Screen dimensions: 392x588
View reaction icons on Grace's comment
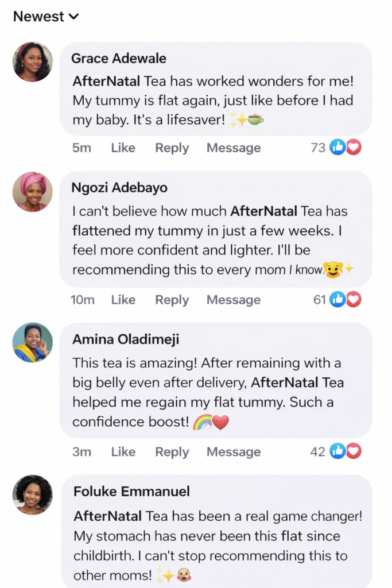point(346,148)
